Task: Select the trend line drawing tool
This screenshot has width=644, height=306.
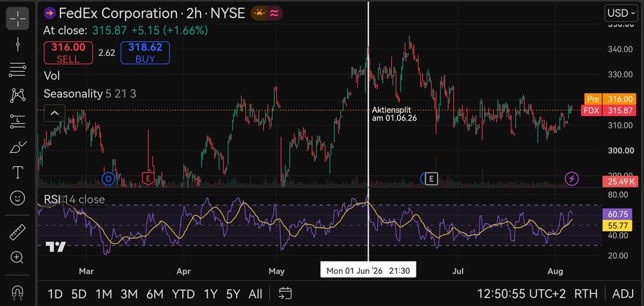Action: click(x=17, y=44)
